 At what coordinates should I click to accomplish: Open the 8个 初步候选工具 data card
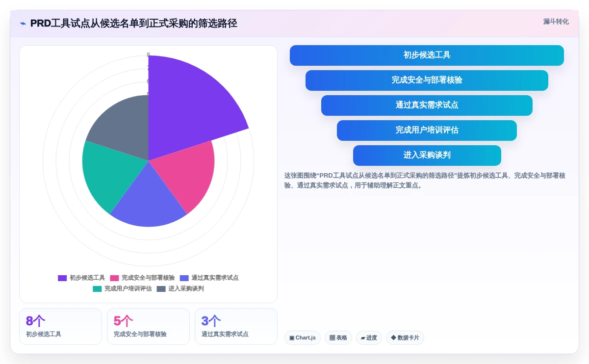tap(60, 327)
